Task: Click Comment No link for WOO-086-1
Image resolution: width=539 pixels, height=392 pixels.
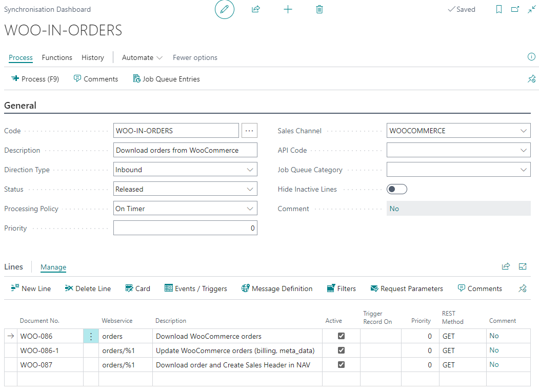Action: tap(494, 350)
